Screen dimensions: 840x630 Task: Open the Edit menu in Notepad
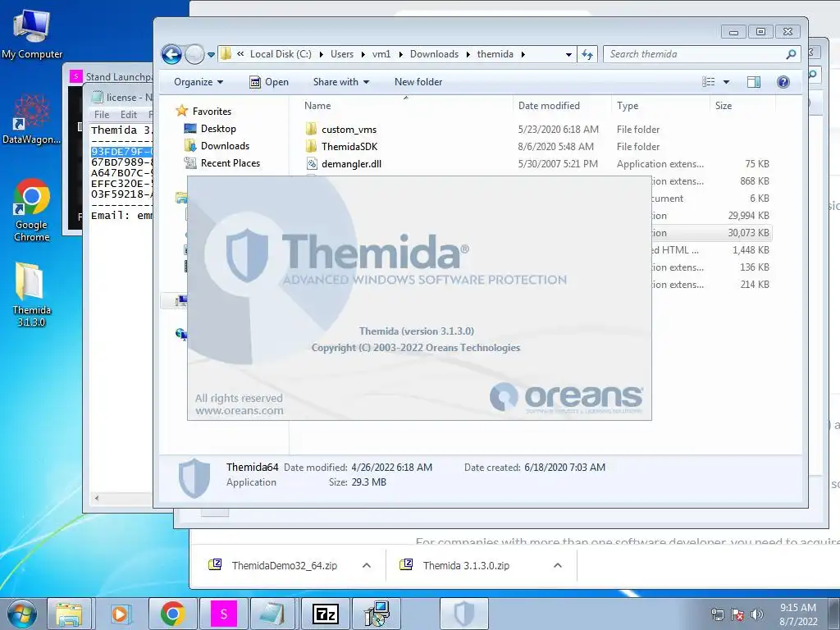[128, 115]
